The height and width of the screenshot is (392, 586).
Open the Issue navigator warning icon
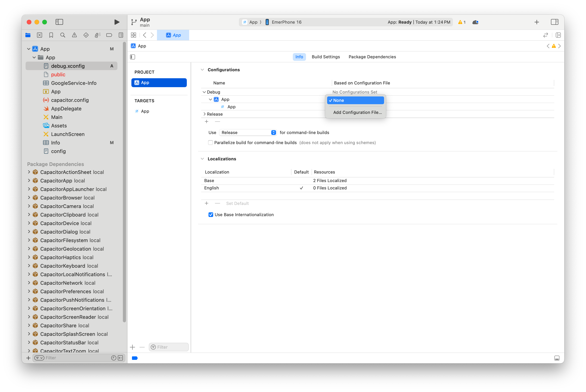[74, 35]
